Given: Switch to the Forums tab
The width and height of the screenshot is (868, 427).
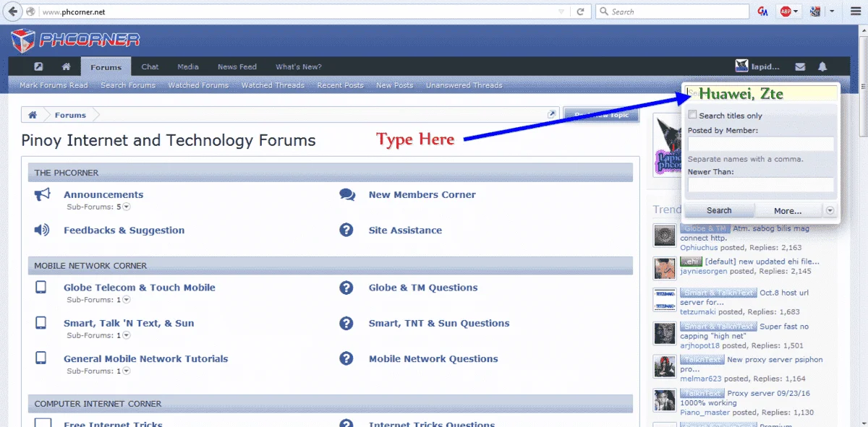Looking at the screenshot, I should pos(106,67).
